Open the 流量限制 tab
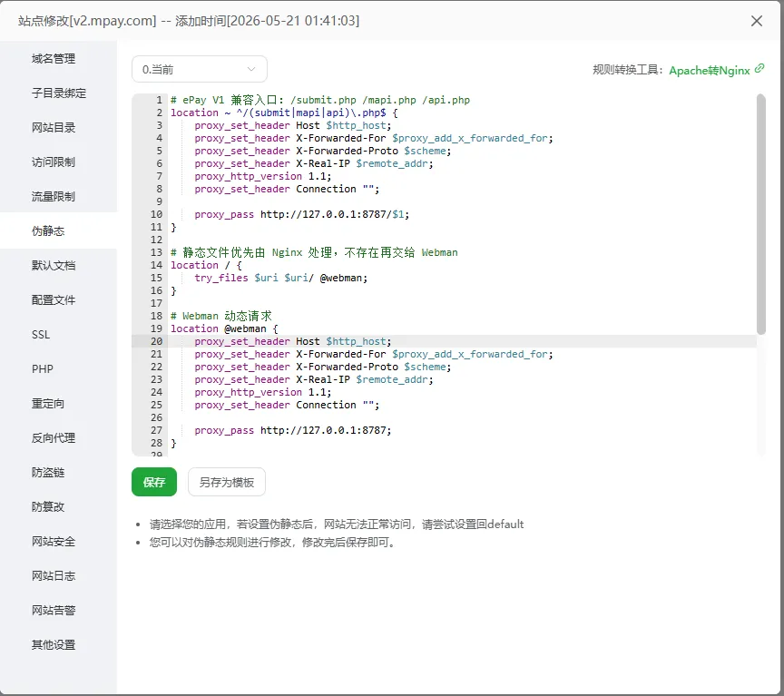Screen dimensions: 784x696 point(54,197)
